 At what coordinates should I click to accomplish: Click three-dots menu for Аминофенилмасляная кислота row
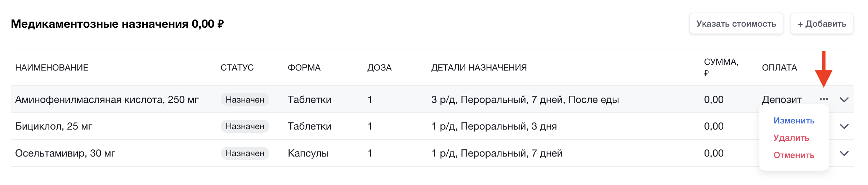[824, 99]
